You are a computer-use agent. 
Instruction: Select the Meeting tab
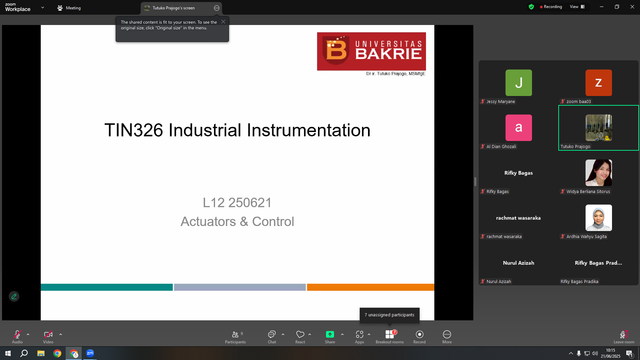tap(69, 8)
